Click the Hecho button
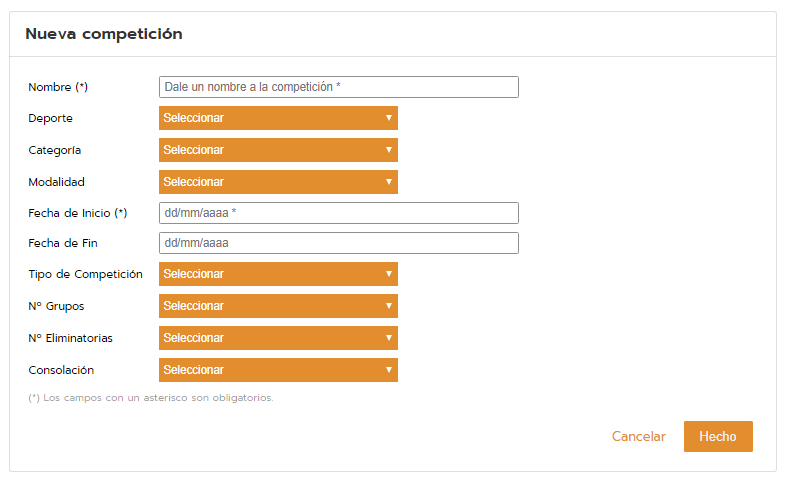 [718, 436]
